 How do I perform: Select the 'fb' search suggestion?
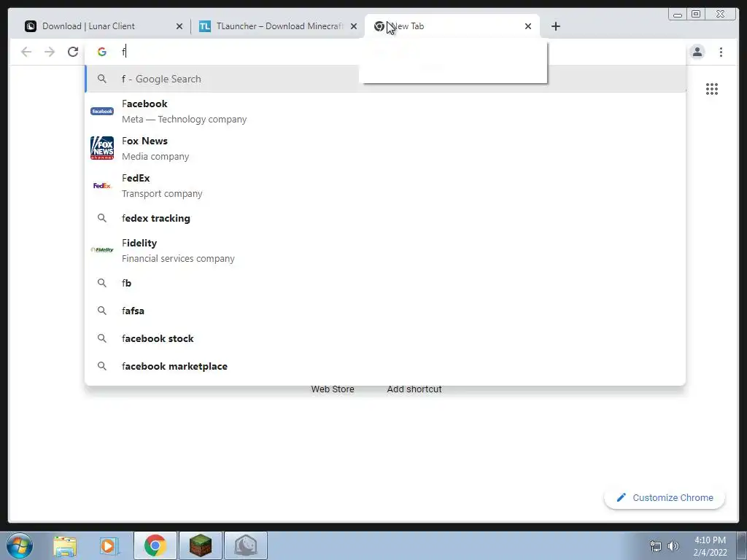(x=385, y=283)
